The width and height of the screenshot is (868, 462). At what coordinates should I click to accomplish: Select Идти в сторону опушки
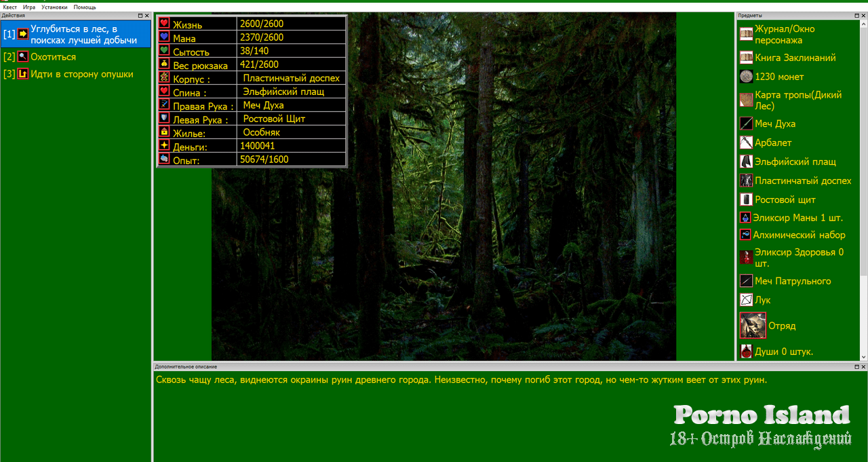pyautogui.click(x=81, y=74)
